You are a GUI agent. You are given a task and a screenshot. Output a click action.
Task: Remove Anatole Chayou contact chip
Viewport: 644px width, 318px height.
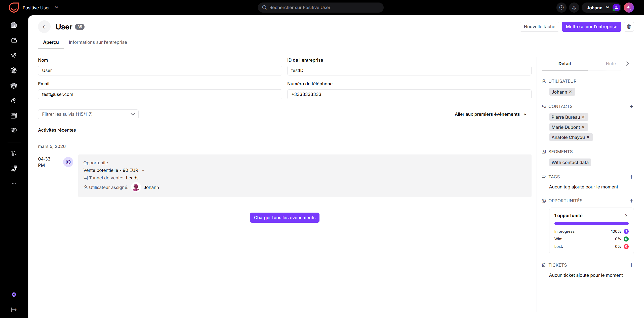pos(588,137)
